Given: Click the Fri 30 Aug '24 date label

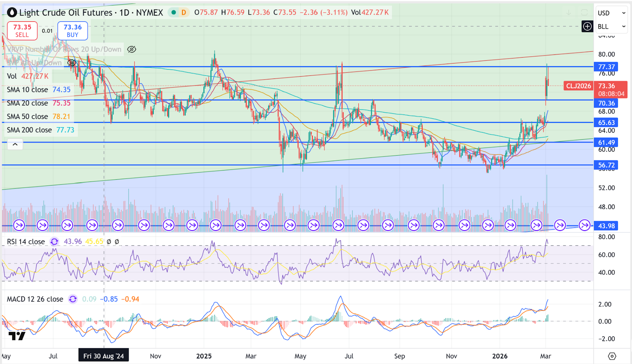Looking at the screenshot, I should click(x=103, y=356).
